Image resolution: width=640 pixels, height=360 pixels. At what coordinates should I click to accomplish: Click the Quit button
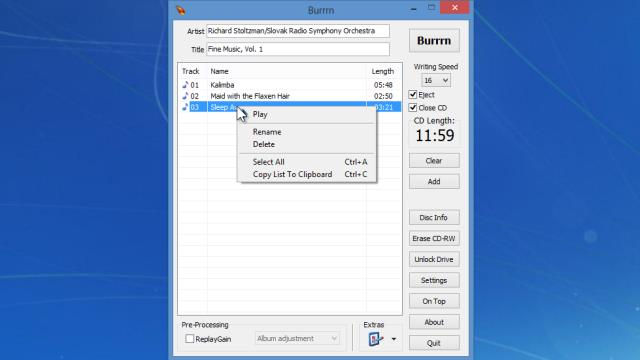click(434, 343)
